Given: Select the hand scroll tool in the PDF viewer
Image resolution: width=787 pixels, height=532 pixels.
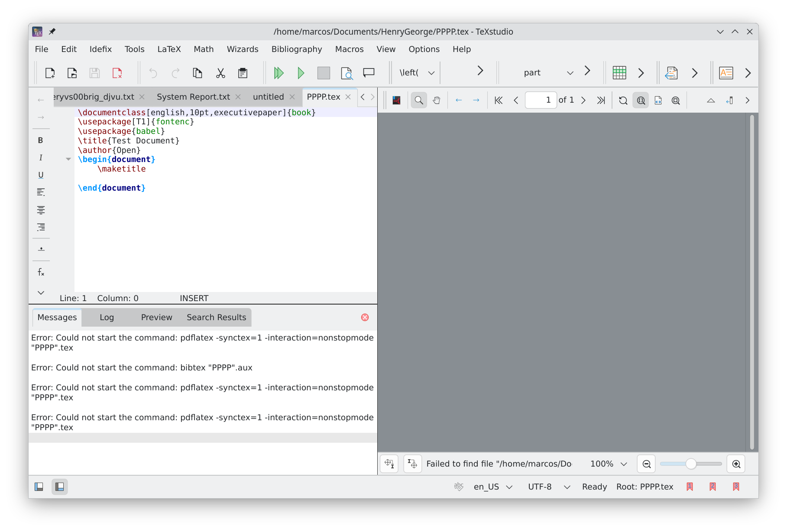Looking at the screenshot, I should (x=437, y=101).
